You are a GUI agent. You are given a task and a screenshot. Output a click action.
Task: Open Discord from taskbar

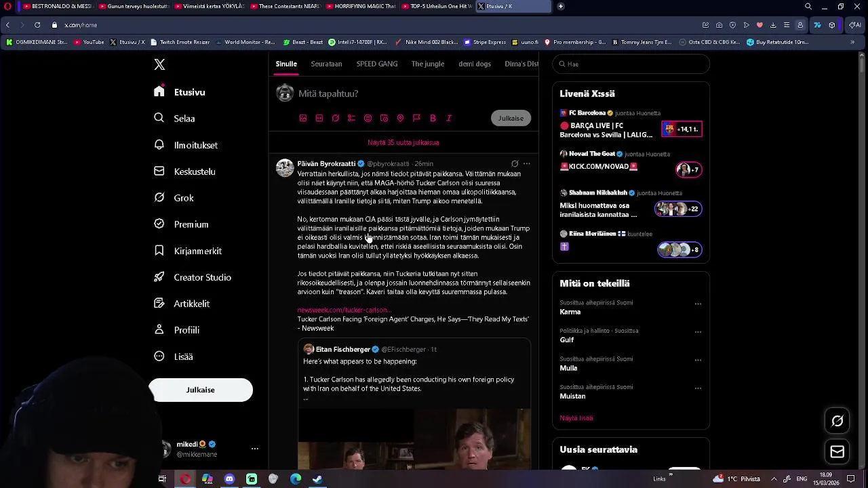[229, 479]
